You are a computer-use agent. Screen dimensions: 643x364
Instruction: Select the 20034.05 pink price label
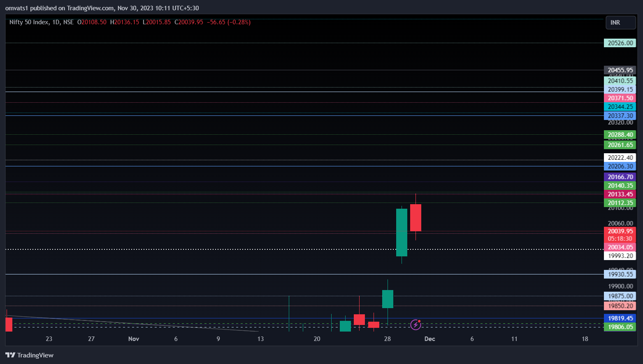tap(620, 247)
